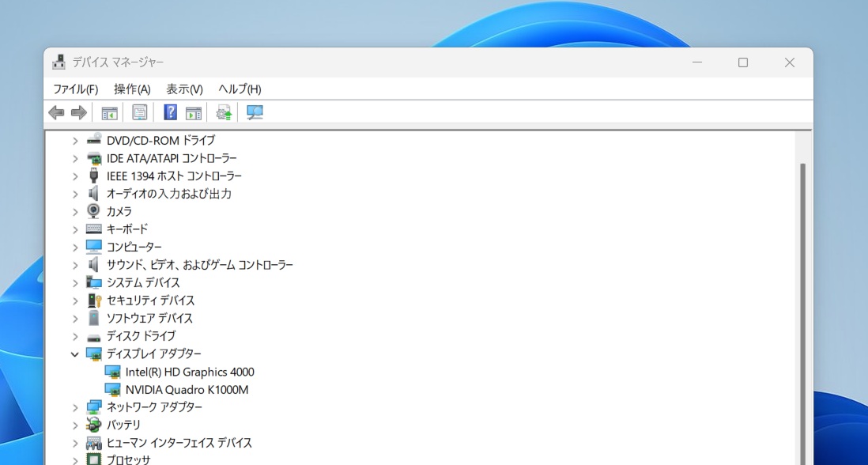
Task: Select the プロセッサ row text
Action: click(x=128, y=459)
